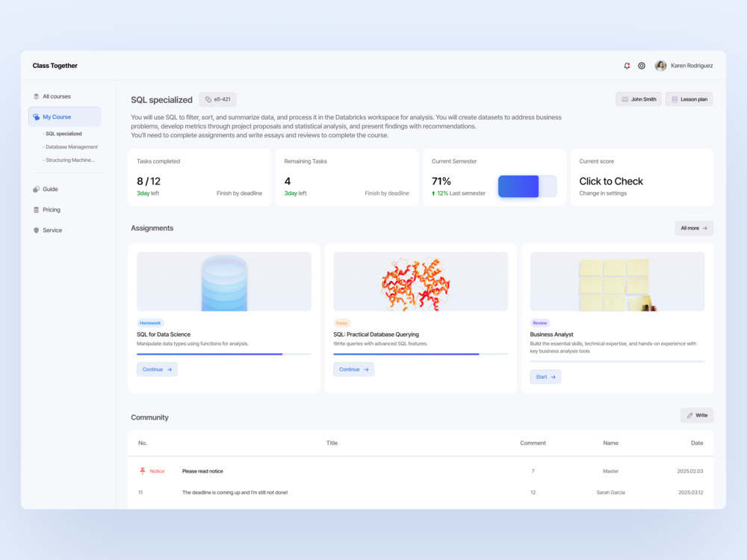
Task: Select Structuring Machine... sub-course
Action: coord(69,160)
